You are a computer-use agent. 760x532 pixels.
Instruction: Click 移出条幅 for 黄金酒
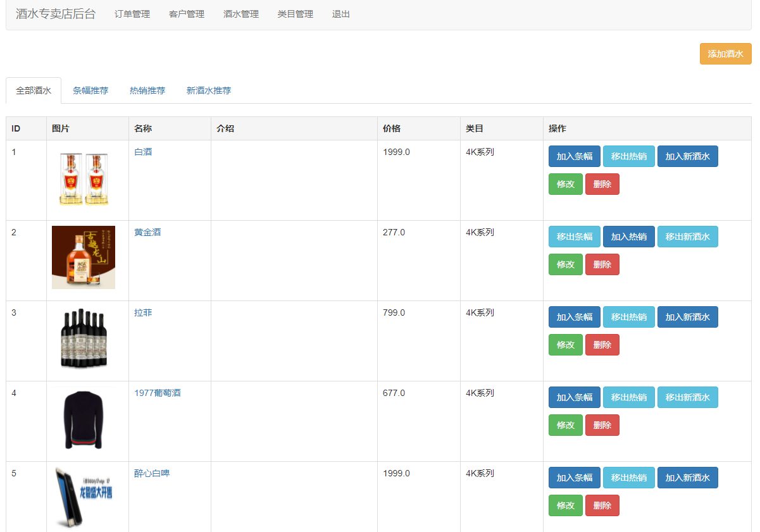coord(574,237)
